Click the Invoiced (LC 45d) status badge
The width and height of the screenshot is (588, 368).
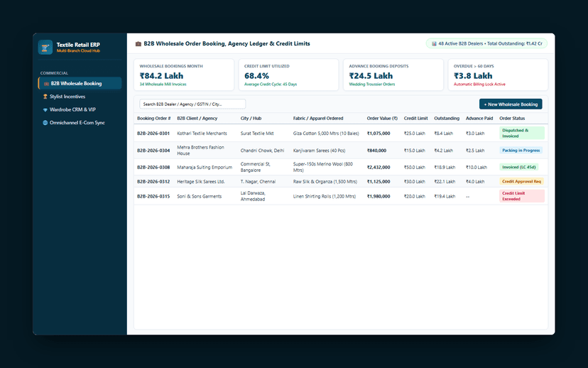coord(519,168)
